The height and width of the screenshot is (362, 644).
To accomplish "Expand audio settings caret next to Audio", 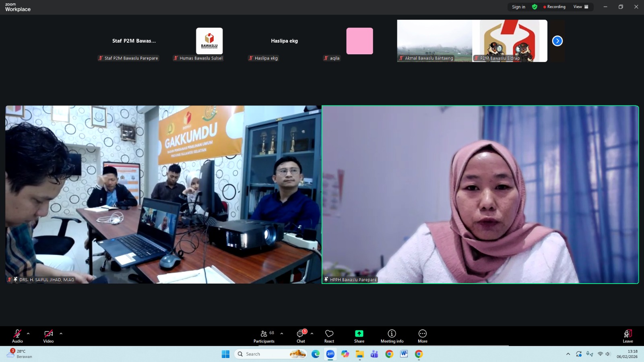I will (x=28, y=333).
